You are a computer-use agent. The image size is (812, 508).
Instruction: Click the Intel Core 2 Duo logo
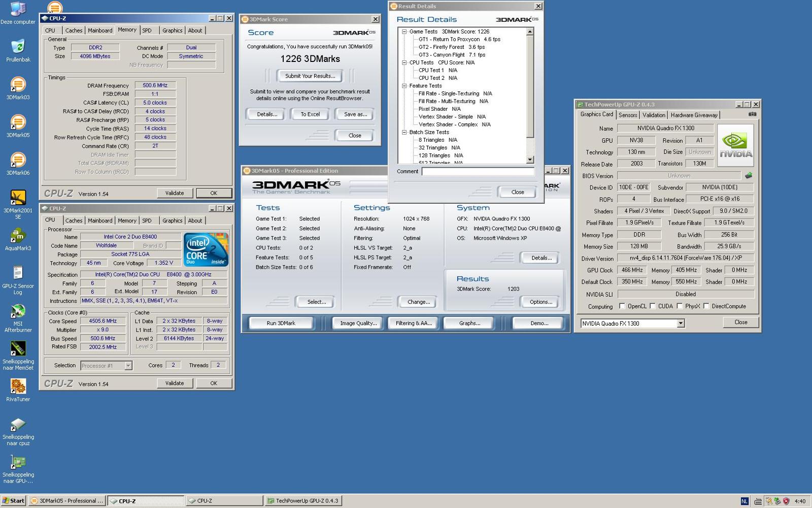(206, 249)
